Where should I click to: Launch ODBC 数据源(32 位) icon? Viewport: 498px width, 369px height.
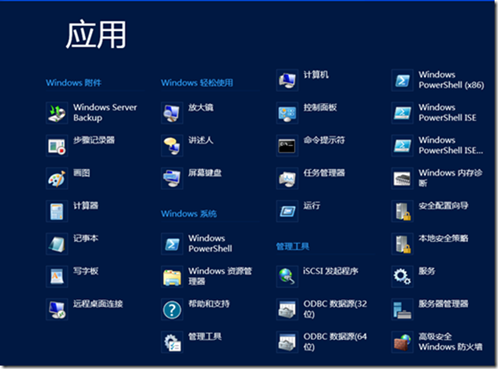[287, 309]
